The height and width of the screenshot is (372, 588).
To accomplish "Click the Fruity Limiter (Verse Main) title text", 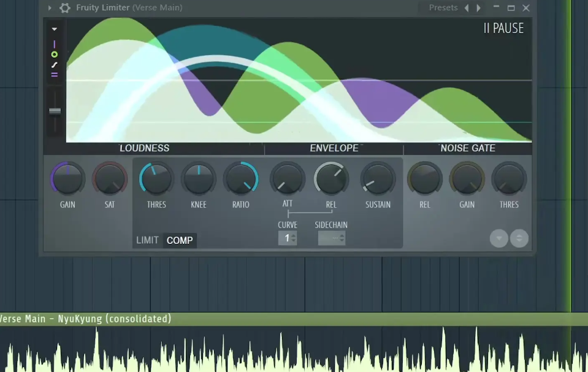I will pos(129,7).
